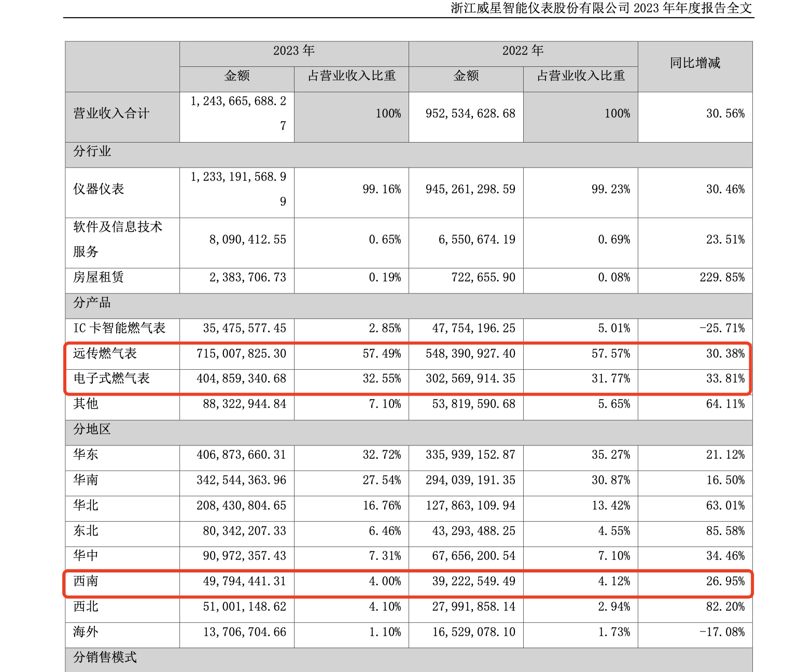The image size is (812, 672).
Task: Select the 华北 region label
Action: (x=86, y=506)
